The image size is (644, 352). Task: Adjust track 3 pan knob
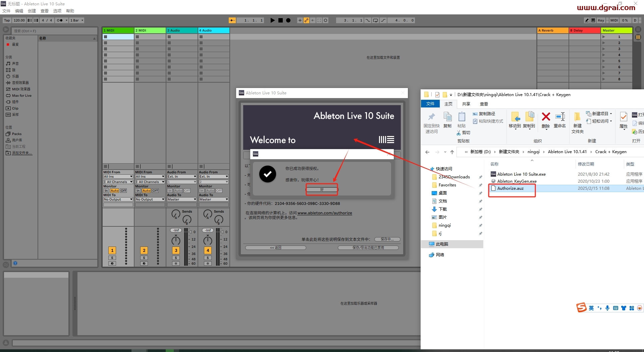[x=176, y=240]
